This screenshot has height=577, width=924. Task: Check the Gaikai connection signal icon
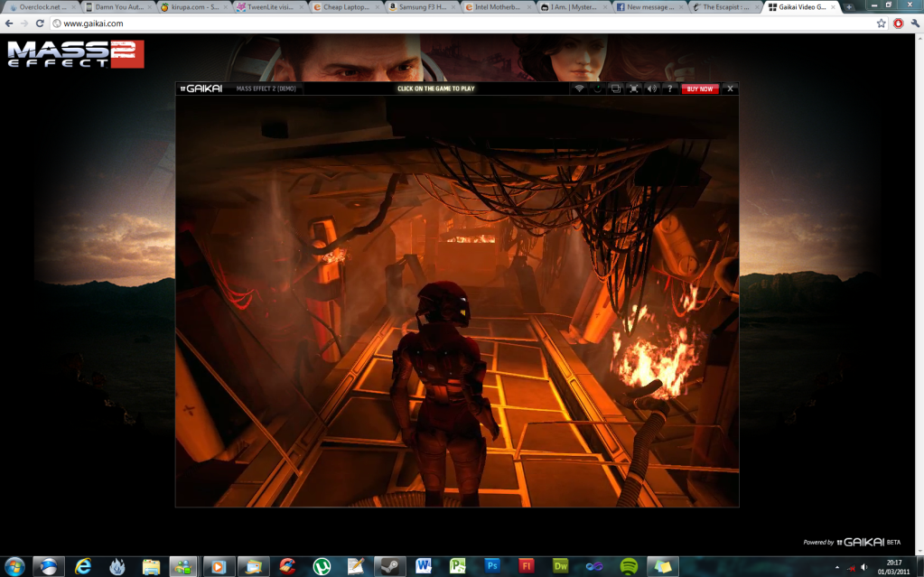pyautogui.click(x=579, y=88)
